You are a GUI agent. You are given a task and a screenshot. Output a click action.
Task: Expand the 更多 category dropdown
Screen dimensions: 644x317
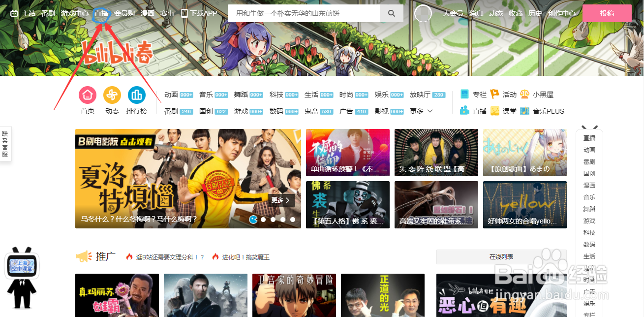pyautogui.click(x=421, y=111)
